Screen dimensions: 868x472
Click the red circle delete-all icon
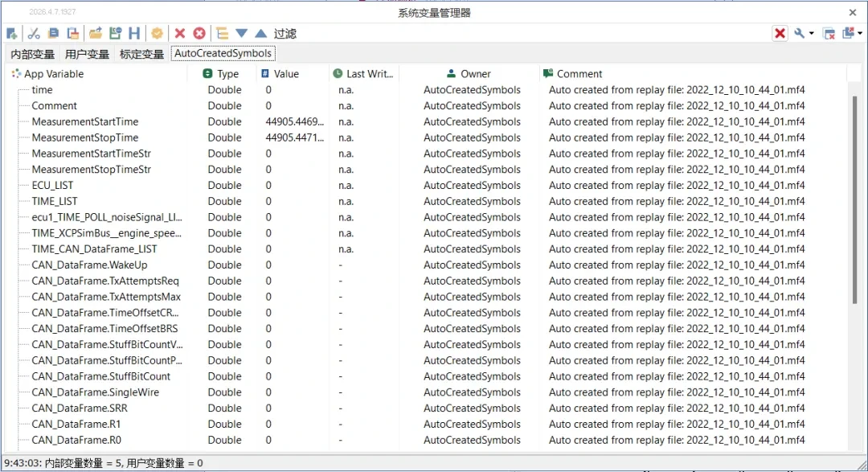[199, 33]
